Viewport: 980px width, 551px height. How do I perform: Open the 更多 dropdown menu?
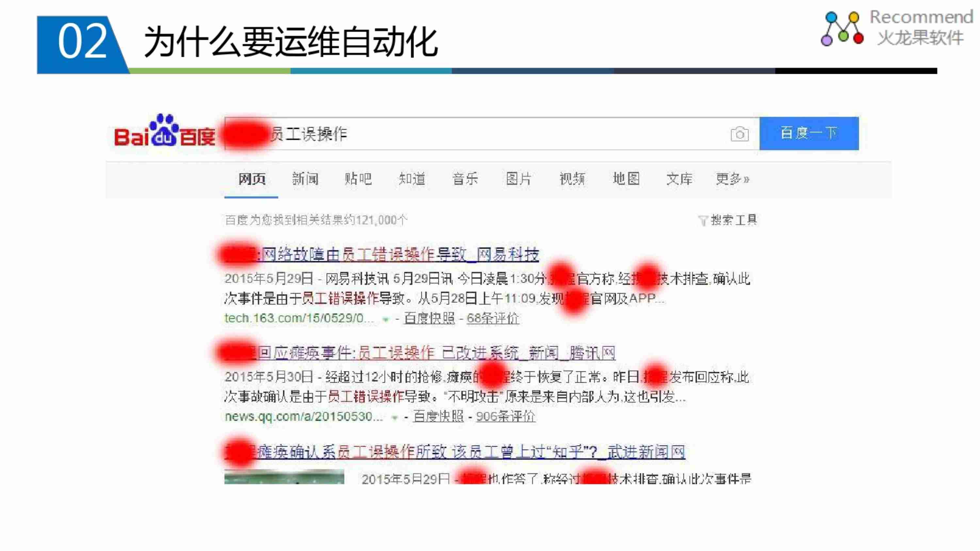(732, 178)
